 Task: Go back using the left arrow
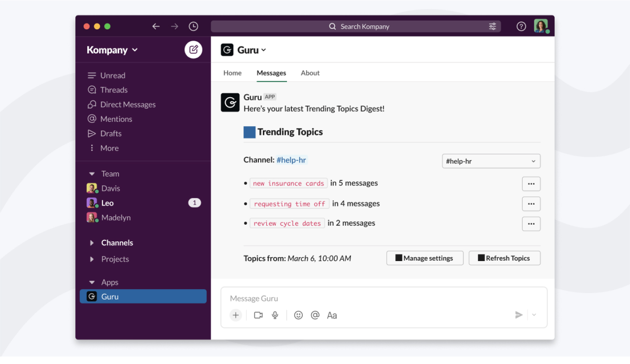[156, 26]
